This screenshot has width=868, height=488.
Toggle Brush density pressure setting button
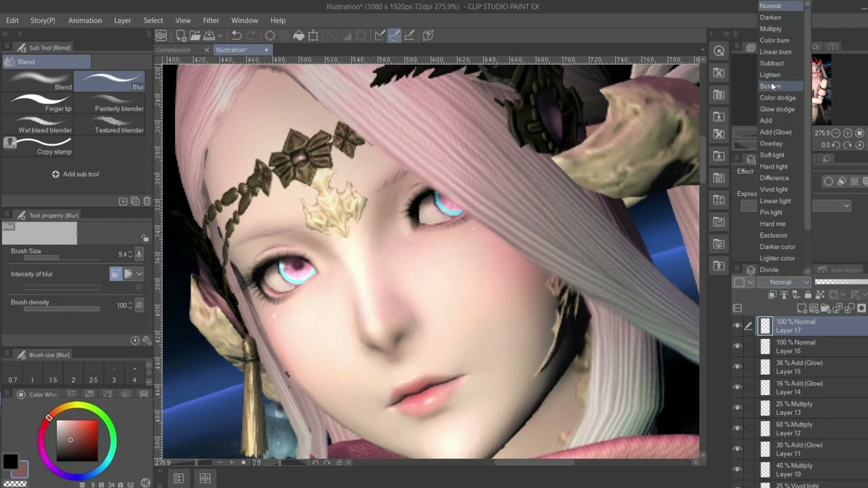click(139, 306)
